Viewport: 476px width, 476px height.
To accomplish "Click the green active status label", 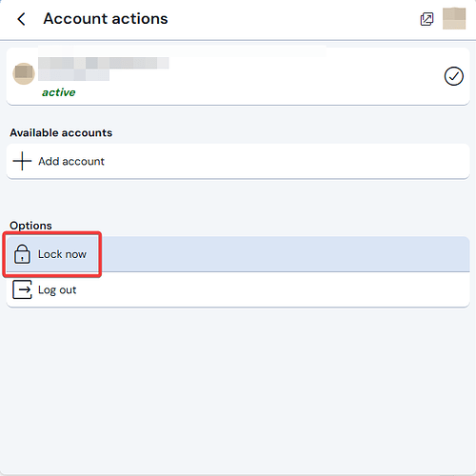I will (x=59, y=92).
